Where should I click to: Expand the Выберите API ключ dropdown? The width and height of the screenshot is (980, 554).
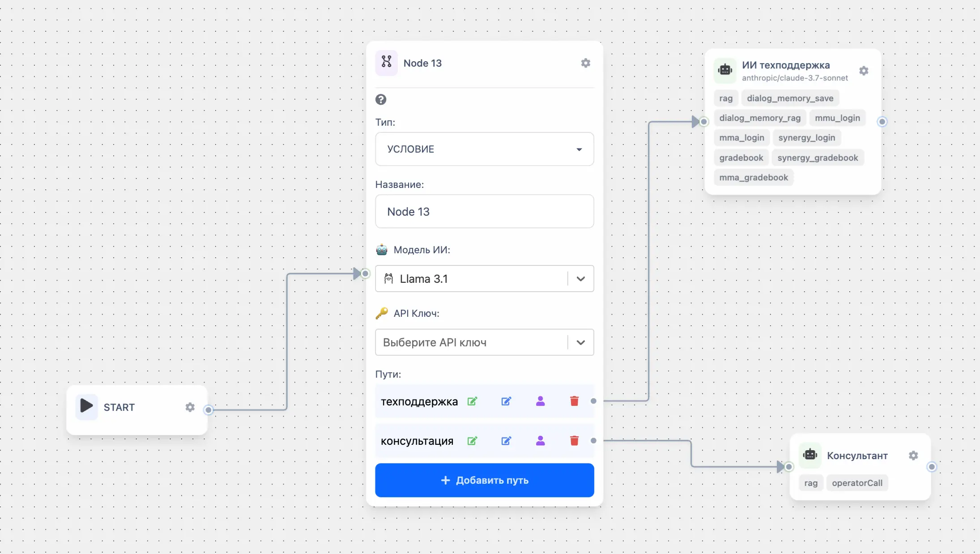point(580,342)
